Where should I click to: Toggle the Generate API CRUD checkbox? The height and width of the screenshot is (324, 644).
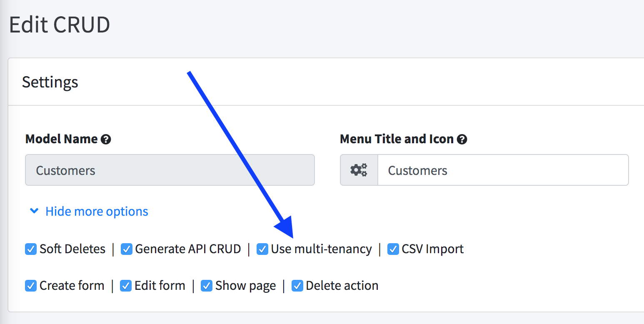tap(127, 249)
